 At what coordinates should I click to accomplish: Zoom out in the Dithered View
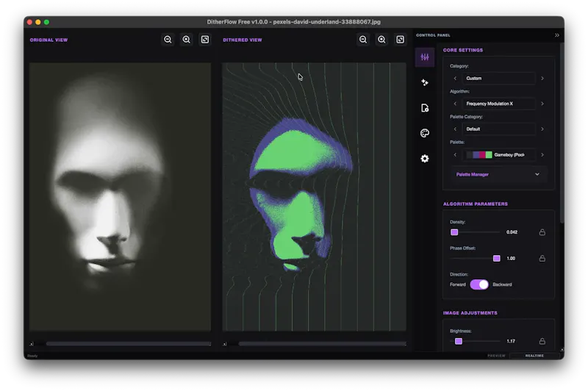click(363, 40)
